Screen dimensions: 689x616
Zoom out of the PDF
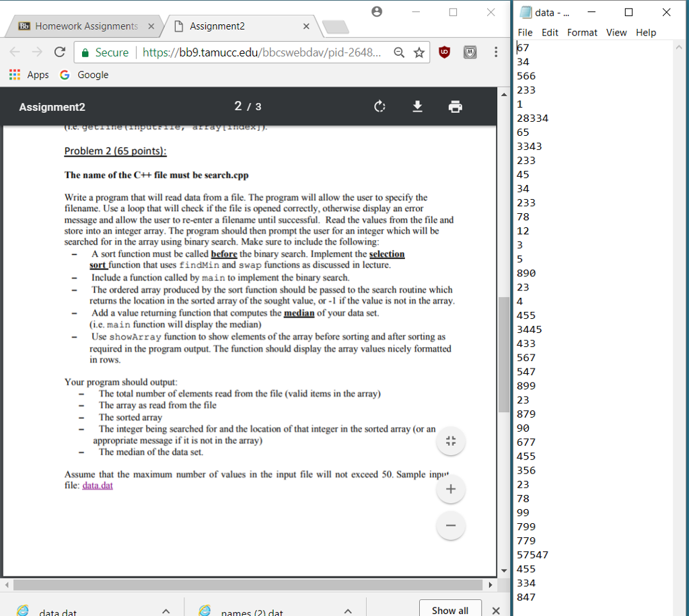[451, 525]
